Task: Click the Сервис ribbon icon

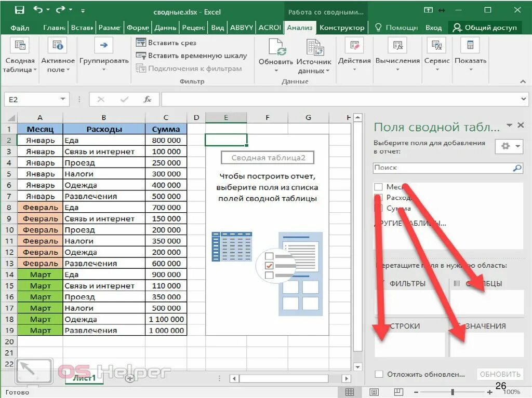Action: 436,46
